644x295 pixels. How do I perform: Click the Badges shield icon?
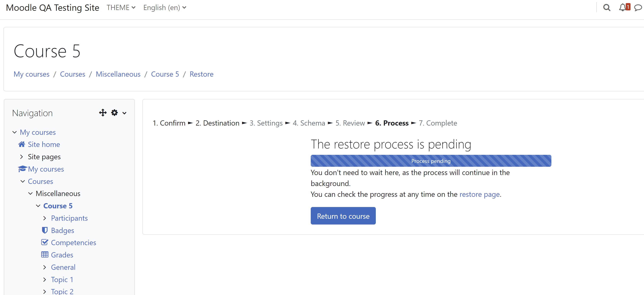[45, 230]
